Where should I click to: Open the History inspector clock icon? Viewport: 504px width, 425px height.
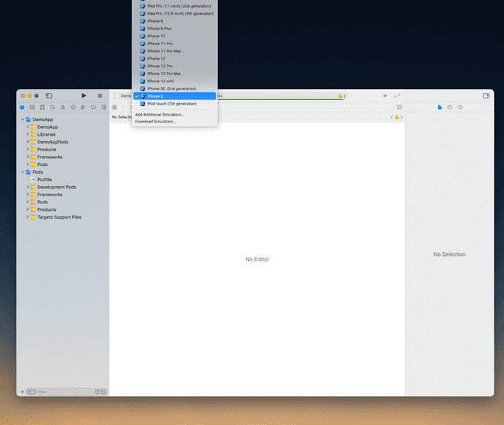click(x=450, y=107)
